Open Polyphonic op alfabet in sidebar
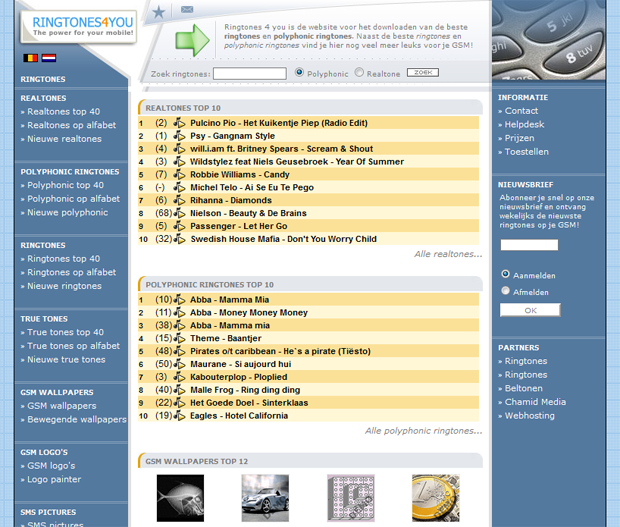This screenshot has height=527, width=620. click(x=73, y=199)
